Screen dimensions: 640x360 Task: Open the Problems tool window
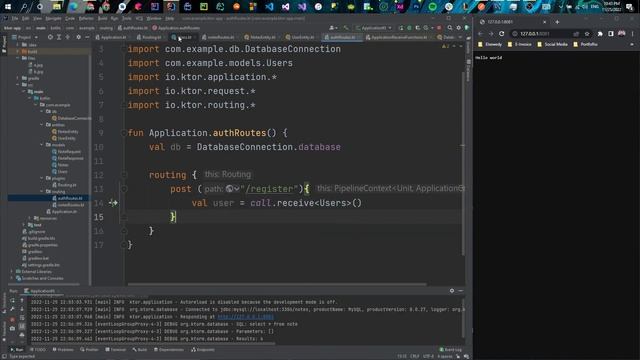(63, 350)
